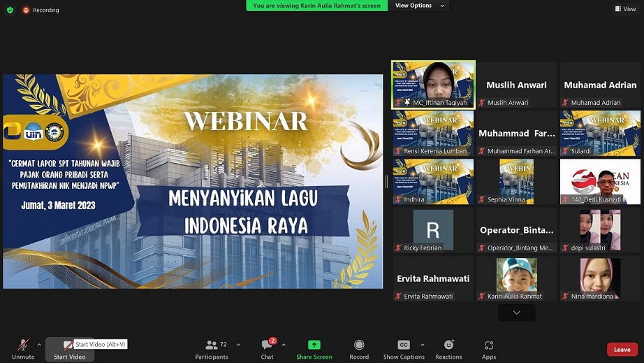644x363 pixels.
Task: Select the 140_Dedi Kusnadi video tile
Action: coord(600,181)
